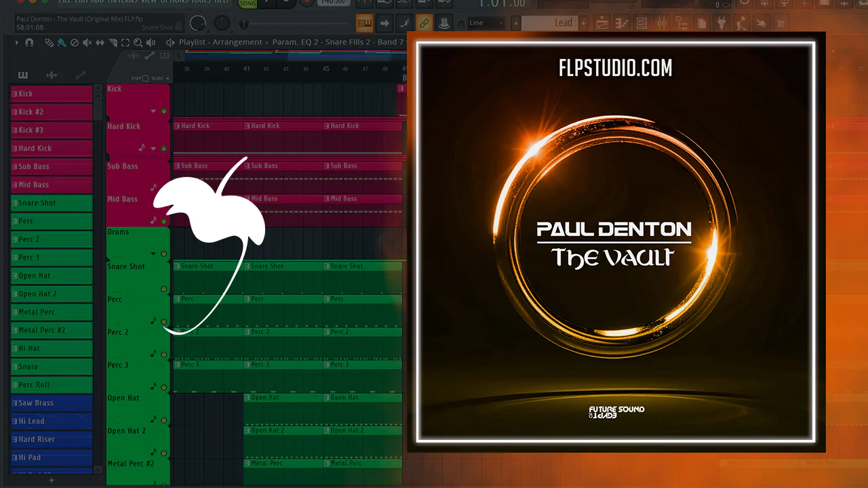Screen dimensions: 868x488
Task: Open the Channel rack from the toolbar
Action: click(x=642, y=24)
